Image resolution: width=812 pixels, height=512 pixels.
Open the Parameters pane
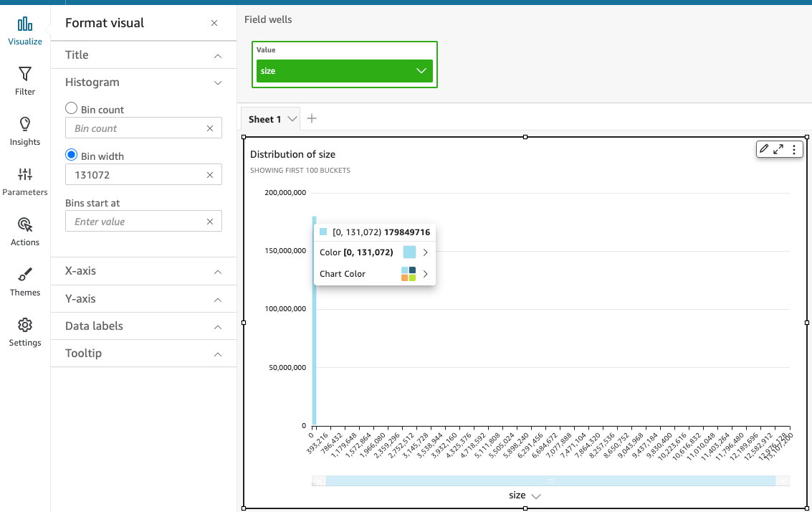tap(25, 181)
